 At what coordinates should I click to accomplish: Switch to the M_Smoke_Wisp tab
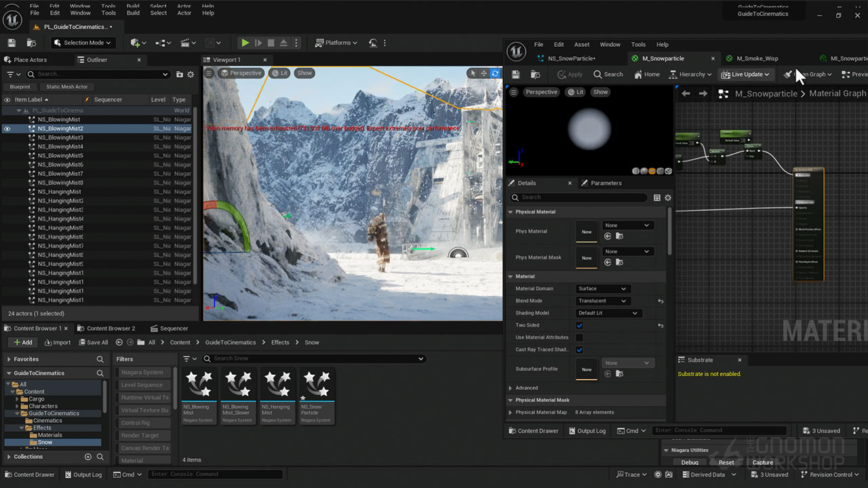point(757,58)
